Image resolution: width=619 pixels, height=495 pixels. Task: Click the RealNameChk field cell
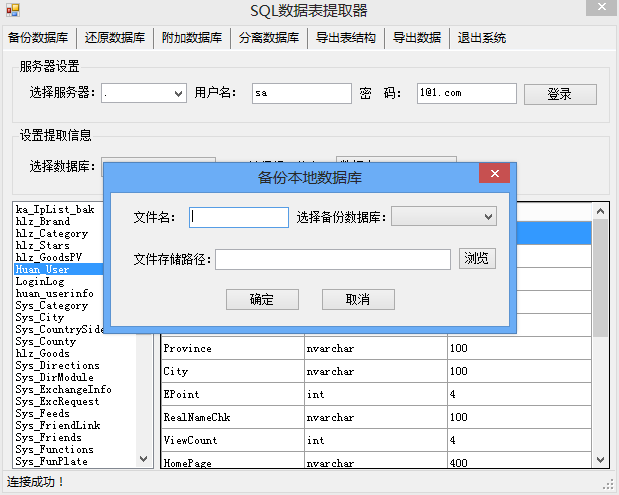233,417
